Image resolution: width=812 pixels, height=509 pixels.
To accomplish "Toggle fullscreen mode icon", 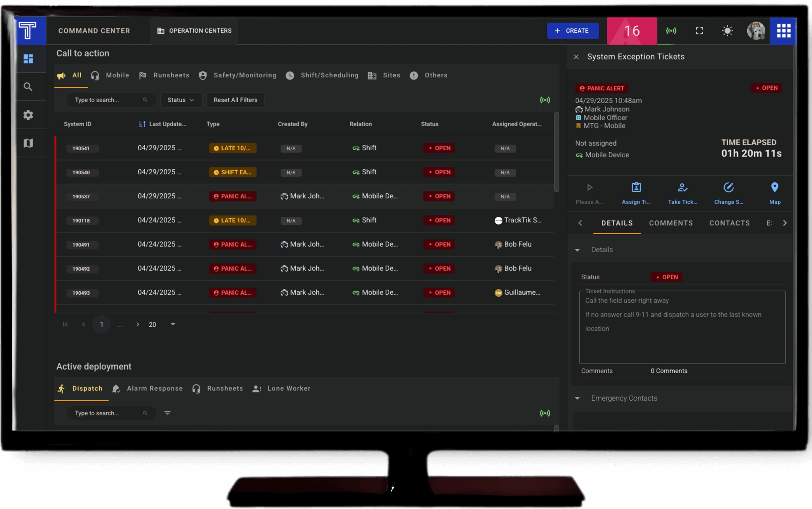I will tap(699, 31).
